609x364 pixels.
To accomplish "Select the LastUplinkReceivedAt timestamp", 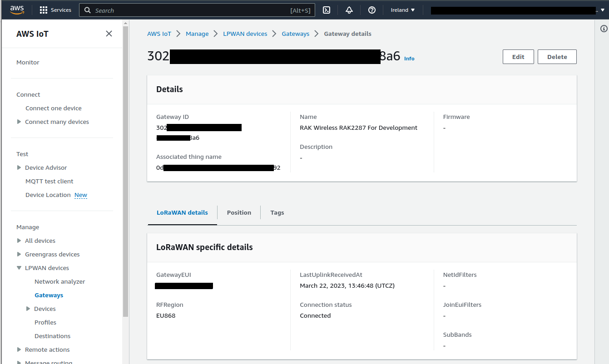I will [347, 285].
